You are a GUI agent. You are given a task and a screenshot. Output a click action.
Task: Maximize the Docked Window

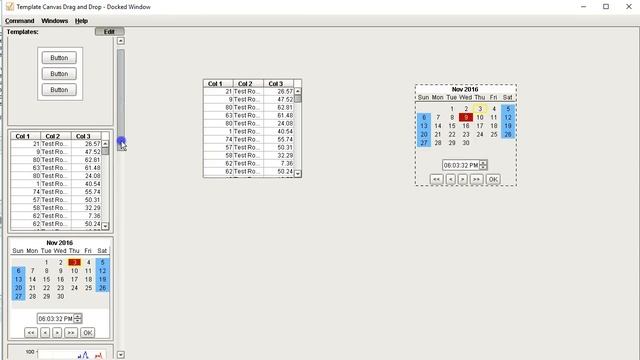click(x=606, y=7)
